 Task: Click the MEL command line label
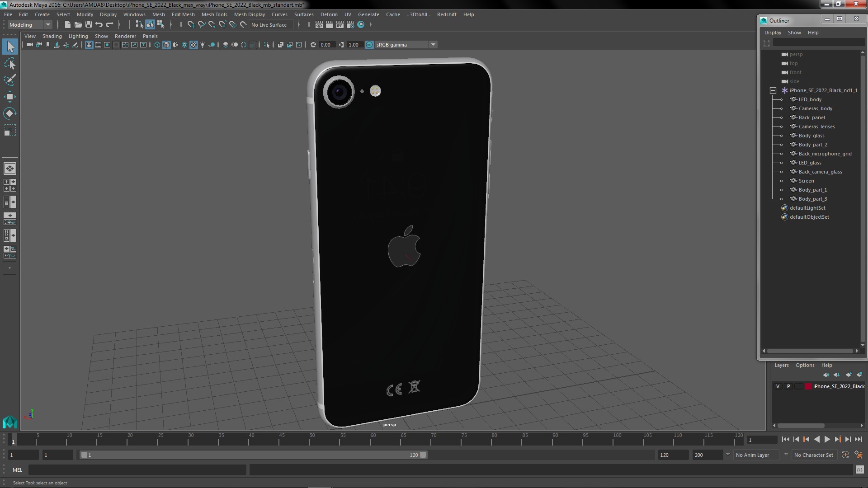tap(17, 470)
